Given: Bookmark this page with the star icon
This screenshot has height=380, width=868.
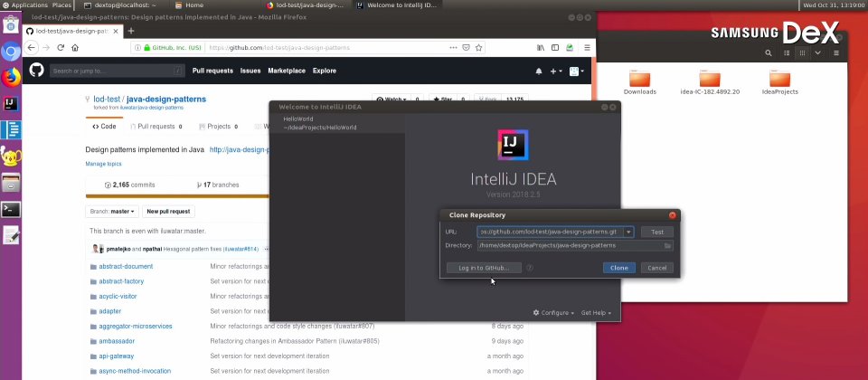Looking at the screenshot, I should pyautogui.click(x=479, y=48).
